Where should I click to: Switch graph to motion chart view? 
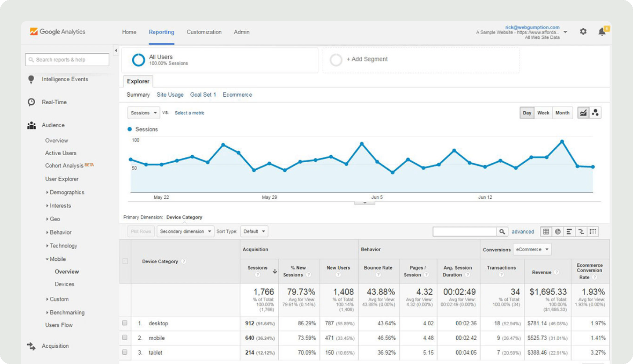[596, 113]
